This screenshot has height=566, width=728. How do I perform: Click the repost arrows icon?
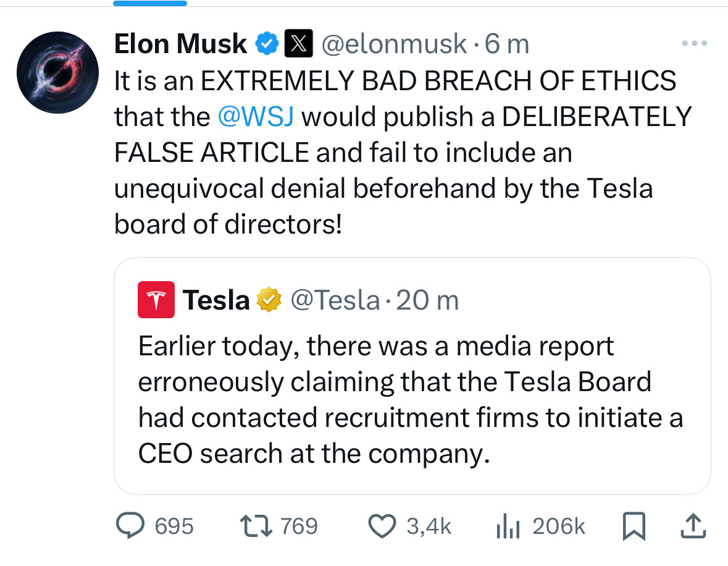[x=256, y=526]
